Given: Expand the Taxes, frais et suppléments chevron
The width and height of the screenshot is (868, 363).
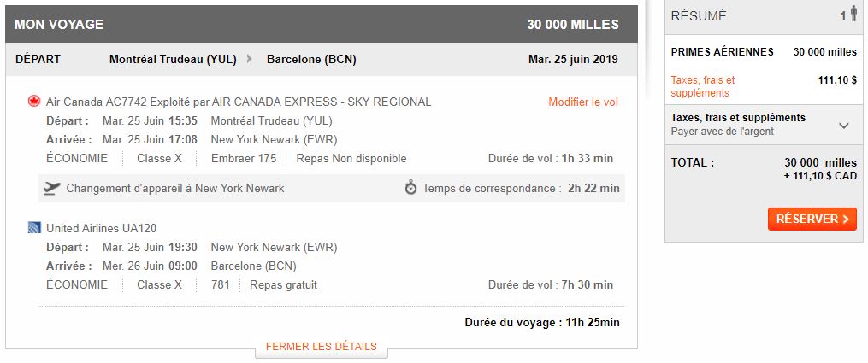Looking at the screenshot, I should [x=844, y=125].
